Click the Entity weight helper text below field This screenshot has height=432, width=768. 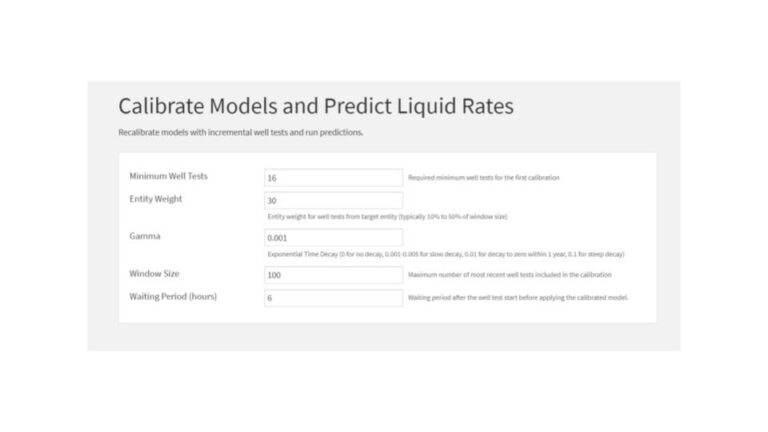pyautogui.click(x=387, y=216)
